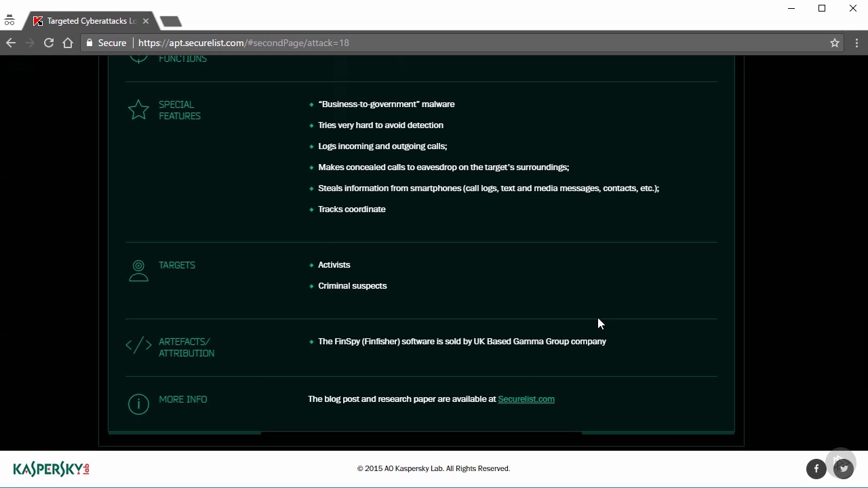
Task: Open a new browser tab
Action: (x=171, y=22)
